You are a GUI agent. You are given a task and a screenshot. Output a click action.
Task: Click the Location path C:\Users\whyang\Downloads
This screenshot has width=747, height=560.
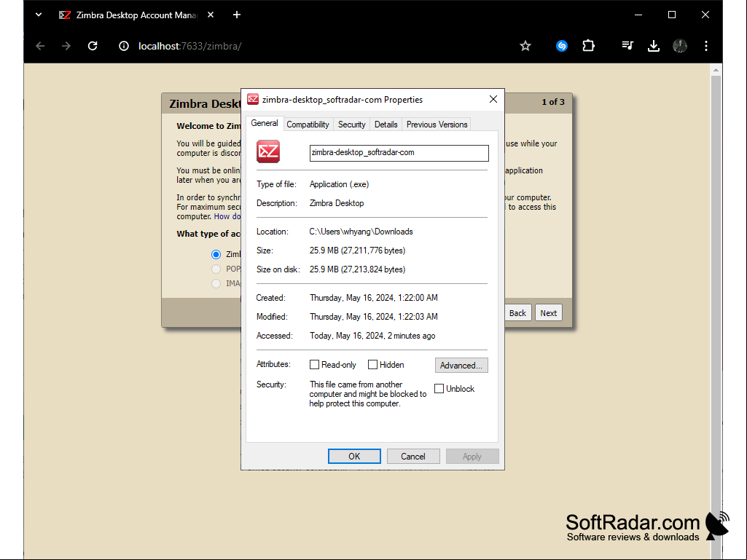pyautogui.click(x=361, y=232)
